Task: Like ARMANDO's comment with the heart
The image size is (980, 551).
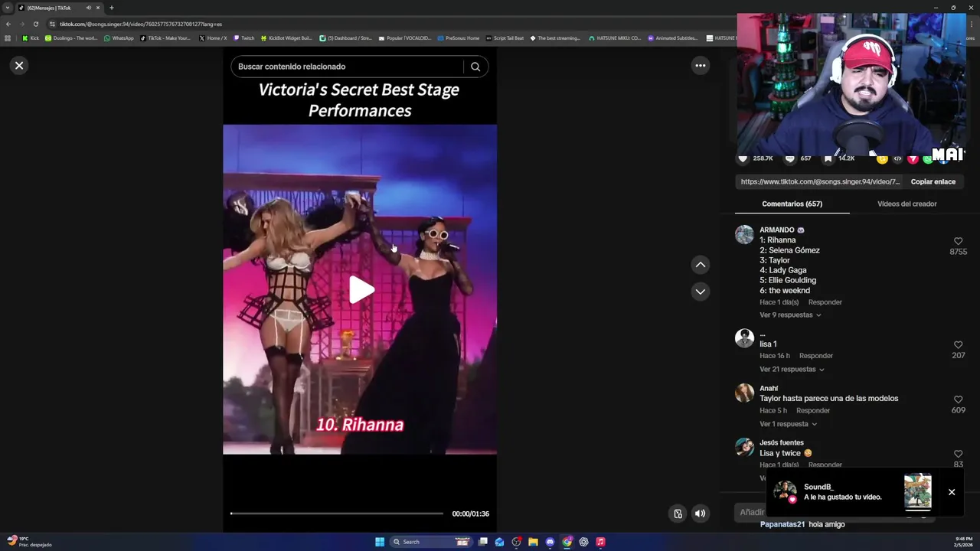Action: click(x=958, y=241)
